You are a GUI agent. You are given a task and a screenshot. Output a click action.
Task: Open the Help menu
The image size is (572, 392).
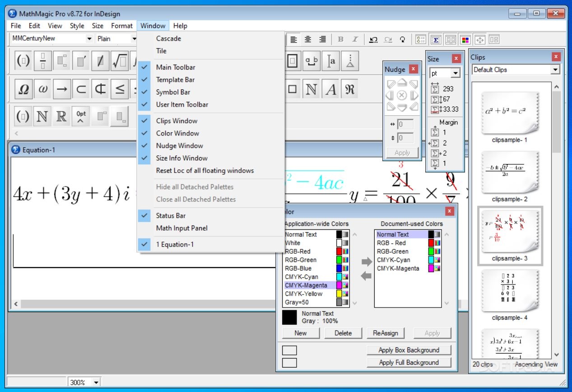[180, 26]
